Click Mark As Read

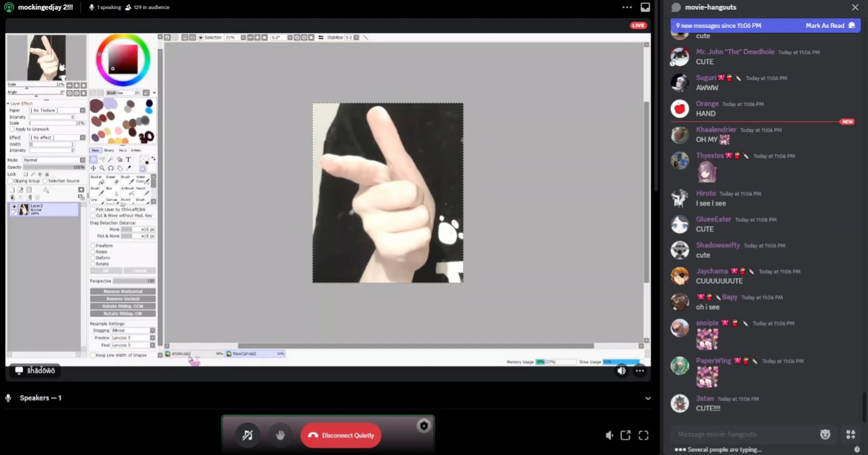(824, 25)
